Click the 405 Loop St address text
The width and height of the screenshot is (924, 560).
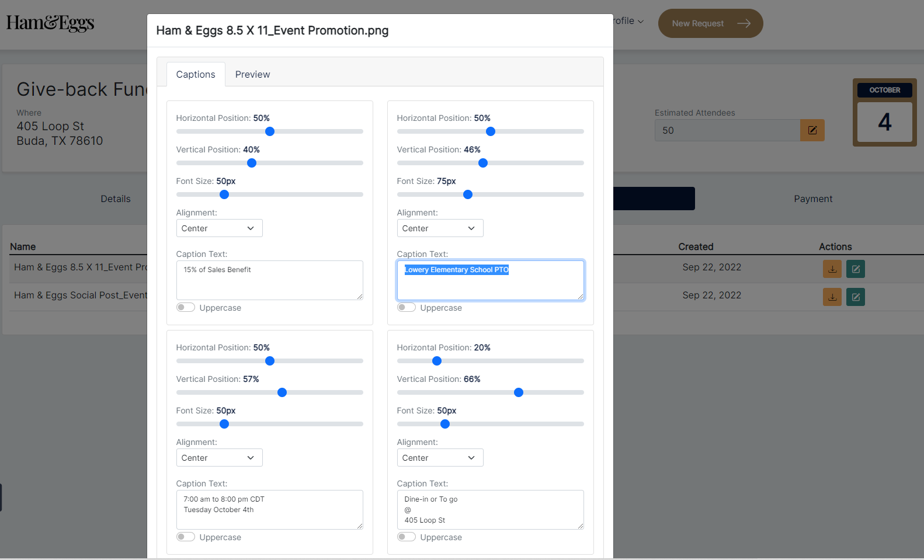[x=60, y=133]
